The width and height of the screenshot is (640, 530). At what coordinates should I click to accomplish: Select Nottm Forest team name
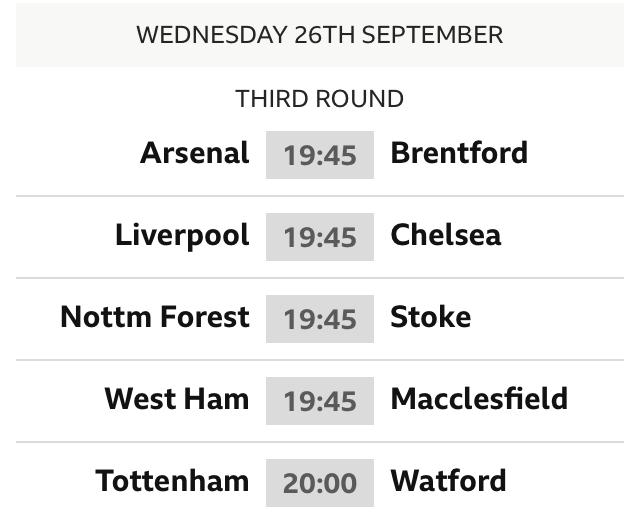click(x=155, y=317)
